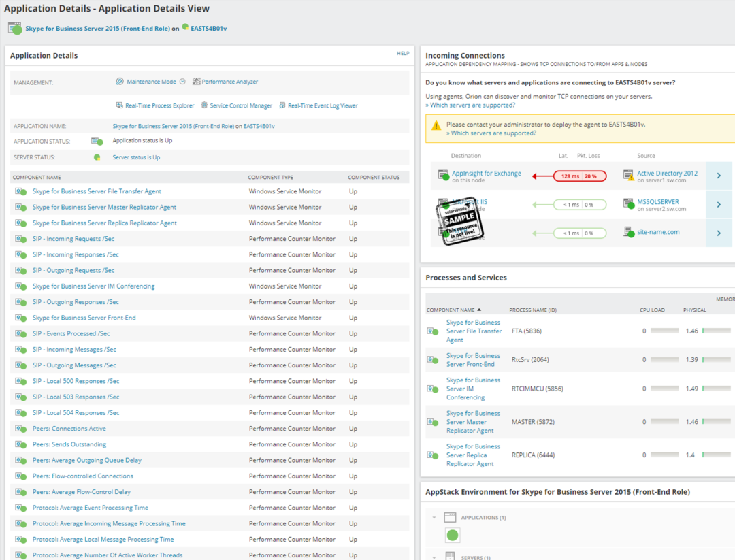This screenshot has width=735, height=560.
Task: Open the Help link in Application Details
Action: [403, 54]
